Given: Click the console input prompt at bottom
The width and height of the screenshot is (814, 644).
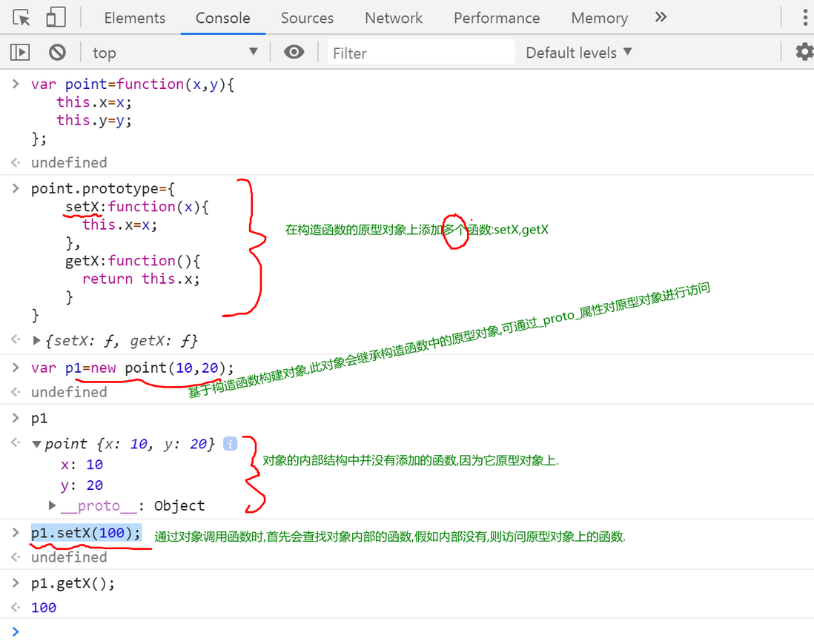Looking at the screenshot, I should click(407, 631).
